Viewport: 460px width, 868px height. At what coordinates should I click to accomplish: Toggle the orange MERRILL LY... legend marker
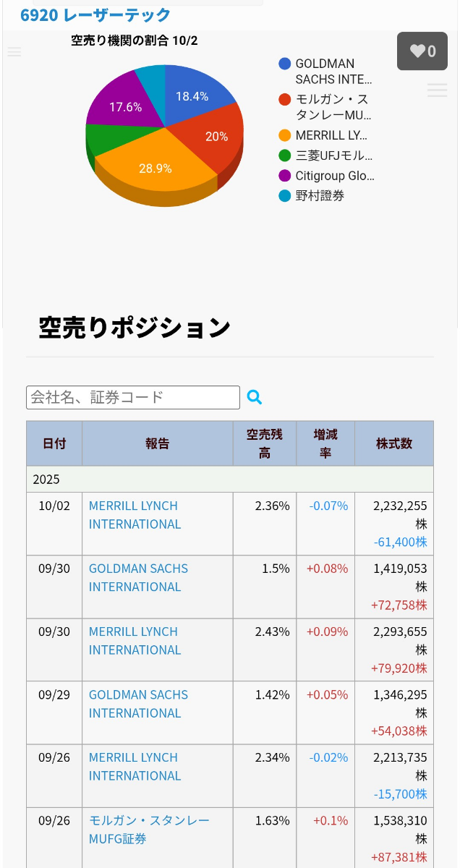coord(285,135)
